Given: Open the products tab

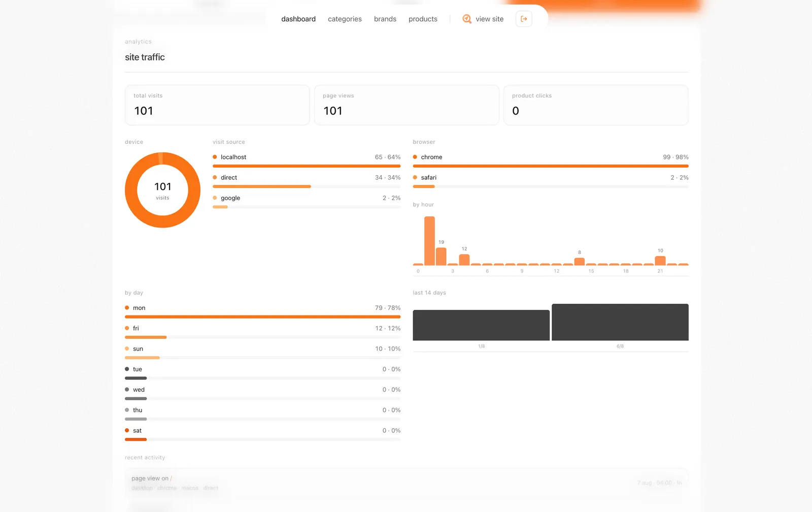Looking at the screenshot, I should [423, 19].
